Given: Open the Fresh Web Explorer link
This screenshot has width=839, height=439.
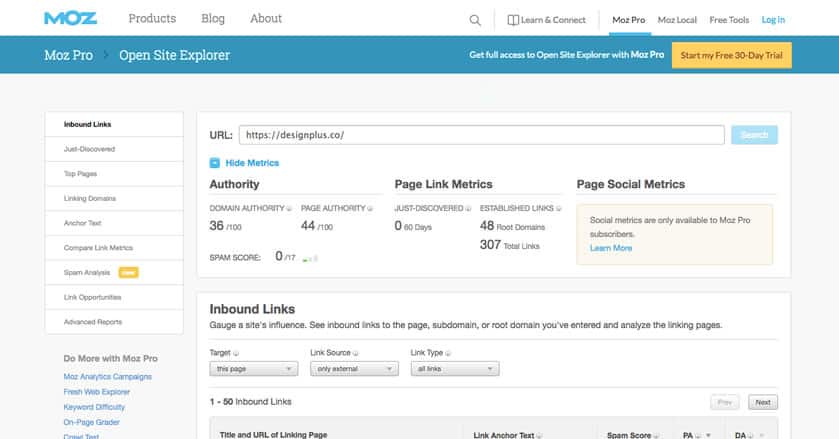Looking at the screenshot, I should [x=97, y=392].
